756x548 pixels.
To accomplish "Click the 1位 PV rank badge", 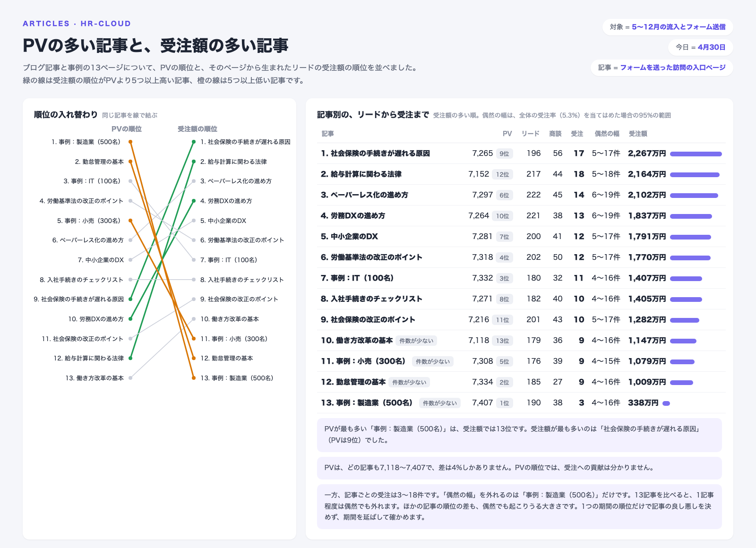I will pyautogui.click(x=505, y=403).
